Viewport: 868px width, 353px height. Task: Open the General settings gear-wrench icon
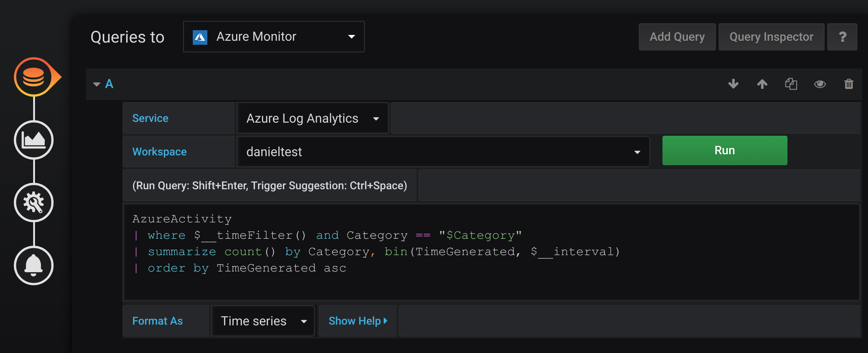34,203
